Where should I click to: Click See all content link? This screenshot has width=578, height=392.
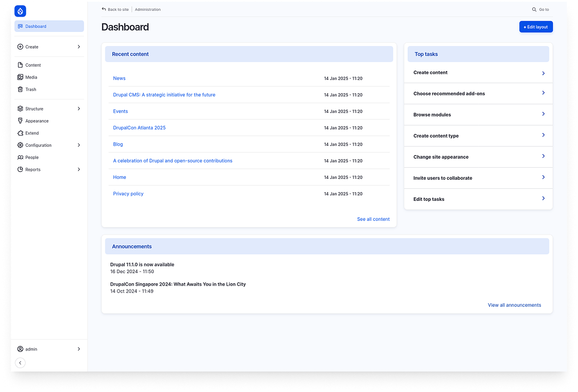pos(373,218)
